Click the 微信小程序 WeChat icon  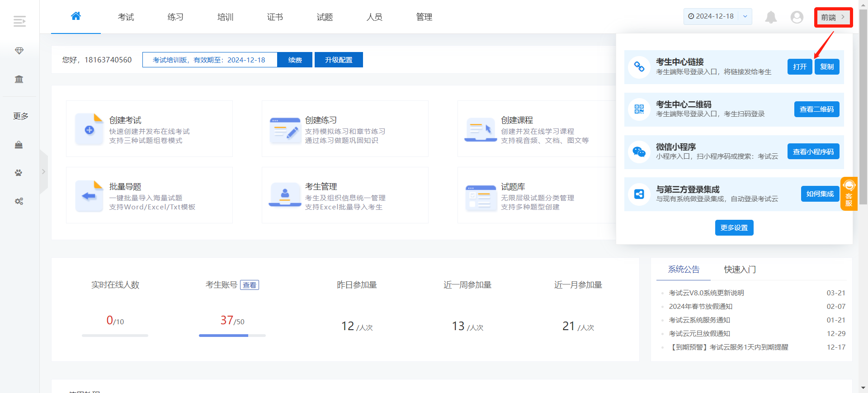pos(639,152)
